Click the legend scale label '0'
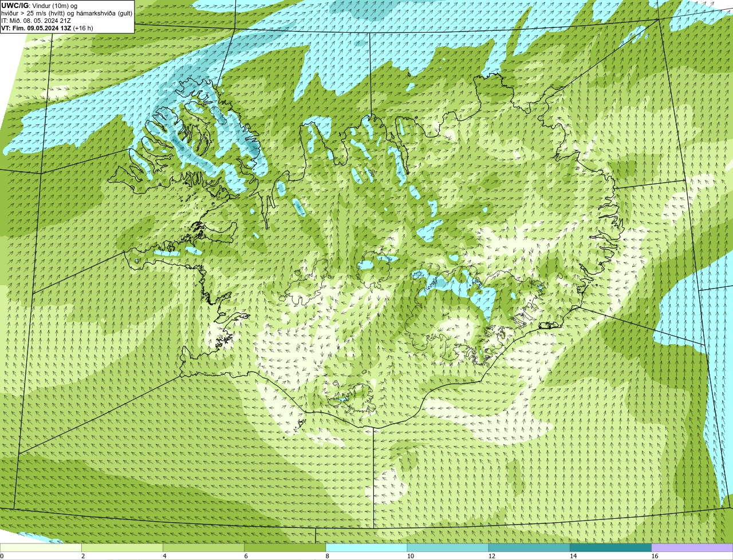This screenshot has height=560, width=733. pos(2,556)
